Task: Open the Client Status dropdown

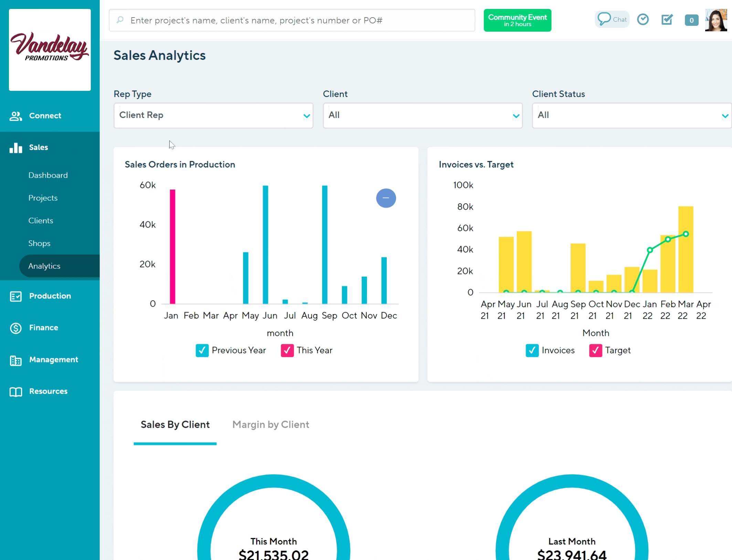Action: 632,116
